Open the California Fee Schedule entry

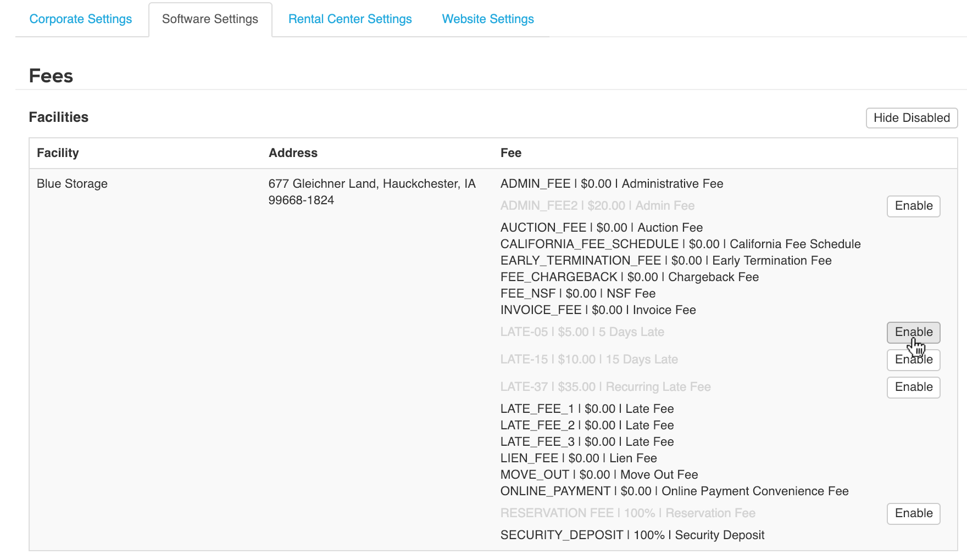coord(680,244)
